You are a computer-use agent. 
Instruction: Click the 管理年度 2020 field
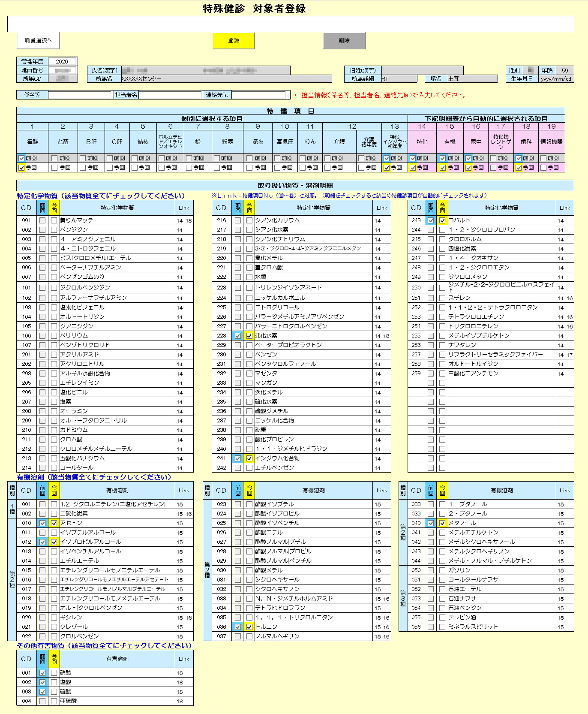point(63,61)
